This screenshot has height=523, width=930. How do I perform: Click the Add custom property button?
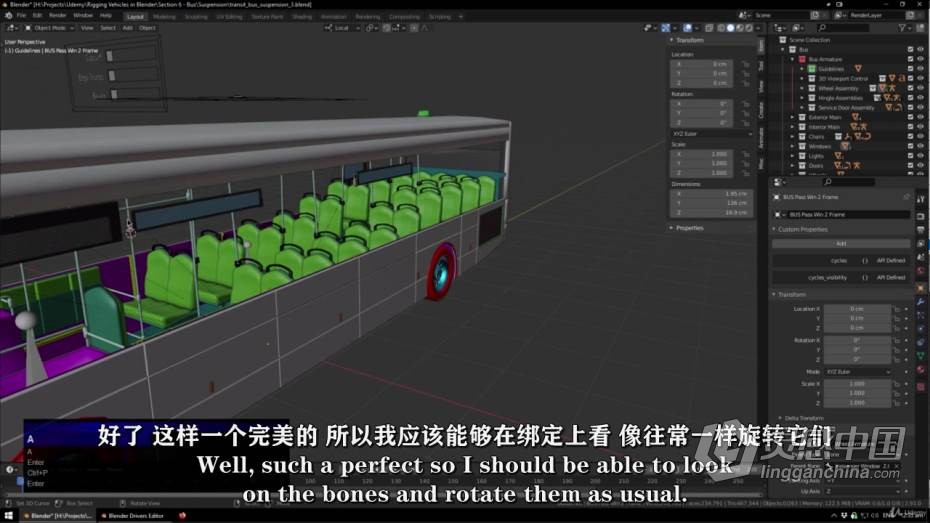(841, 244)
